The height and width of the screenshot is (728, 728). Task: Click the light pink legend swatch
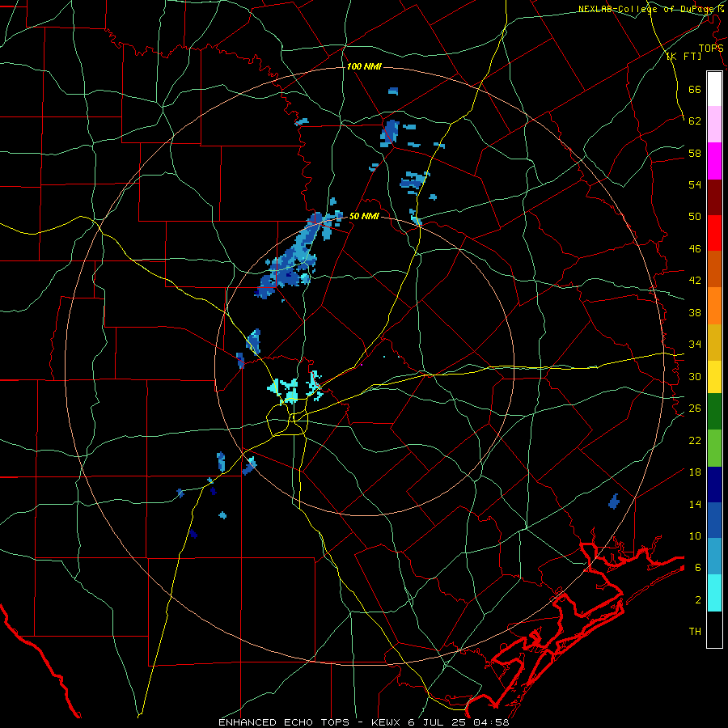tap(714, 124)
